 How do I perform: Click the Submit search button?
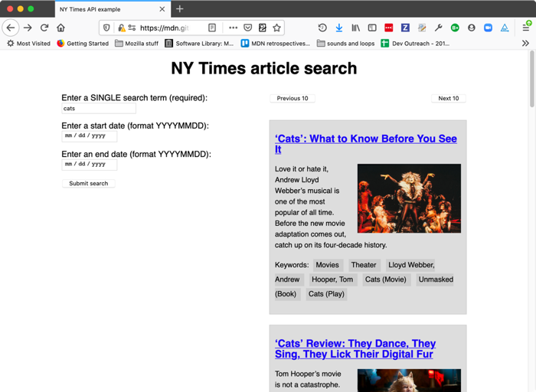pyautogui.click(x=88, y=184)
